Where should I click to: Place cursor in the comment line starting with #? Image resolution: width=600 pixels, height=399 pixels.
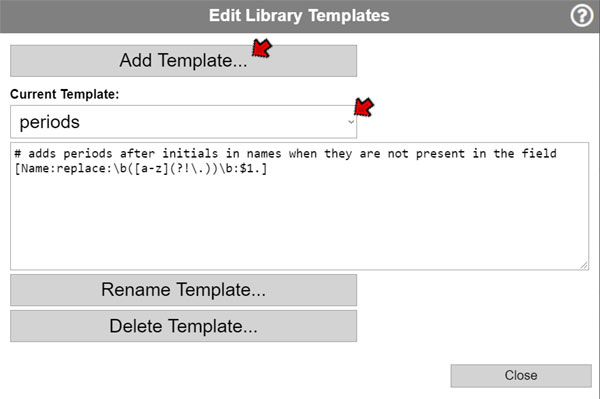tap(285, 154)
